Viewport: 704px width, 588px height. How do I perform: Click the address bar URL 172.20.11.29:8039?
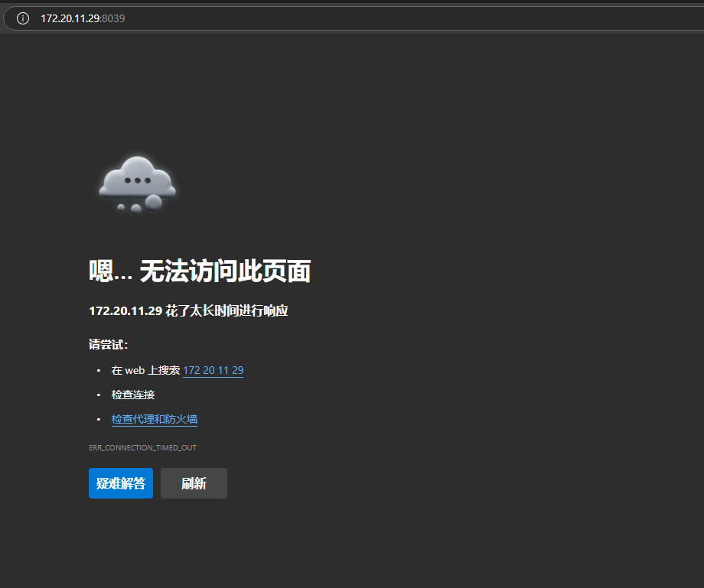coord(83,18)
